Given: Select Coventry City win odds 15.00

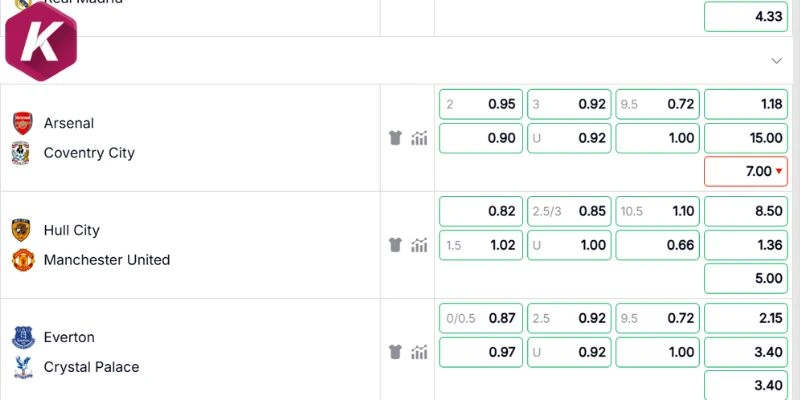Looking at the screenshot, I should tap(746, 138).
